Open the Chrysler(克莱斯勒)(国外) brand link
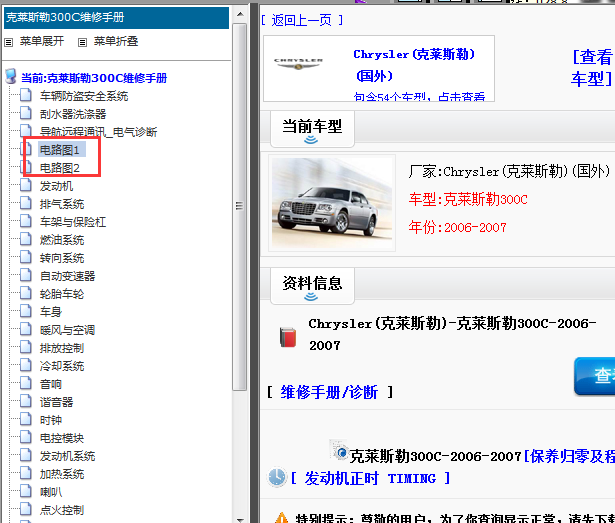Screen dimensions: 615x523 (x=414, y=65)
